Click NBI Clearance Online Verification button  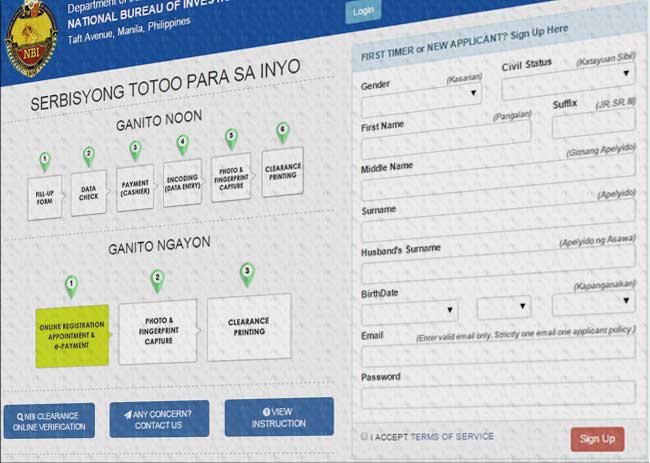tap(49, 421)
